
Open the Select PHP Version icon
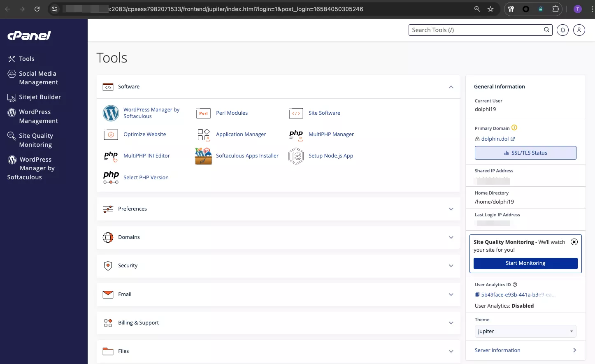111,177
